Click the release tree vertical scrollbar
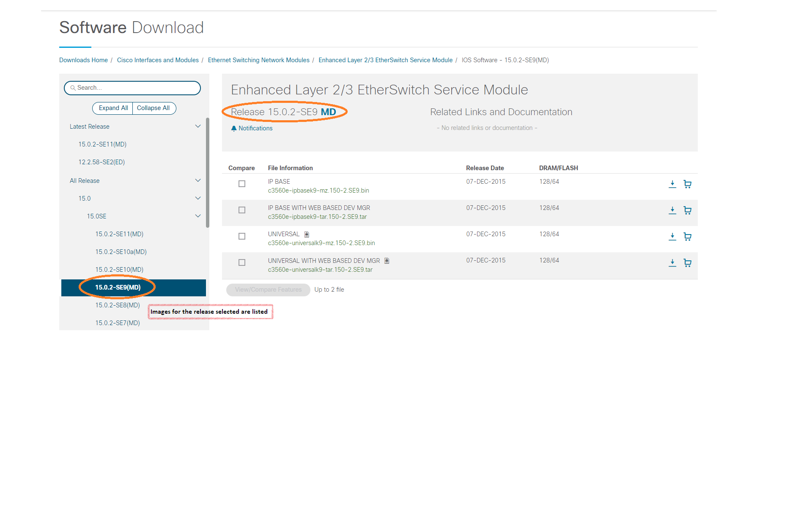The height and width of the screenshot is (508, 812). [208, 172]
